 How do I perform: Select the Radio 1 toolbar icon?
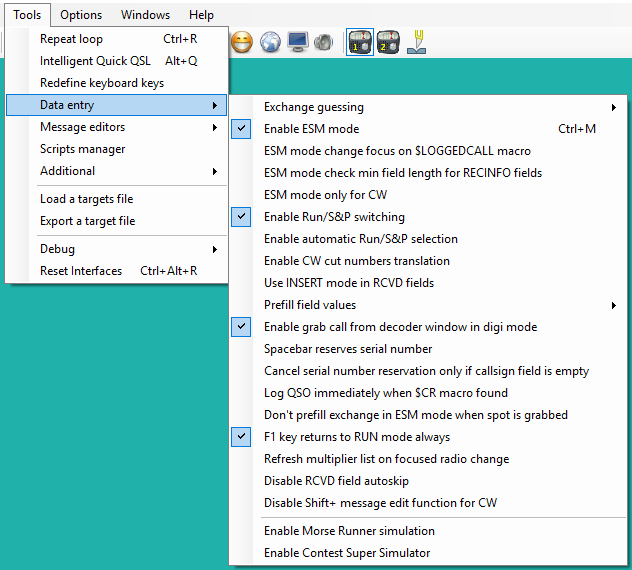pos(360,42)
